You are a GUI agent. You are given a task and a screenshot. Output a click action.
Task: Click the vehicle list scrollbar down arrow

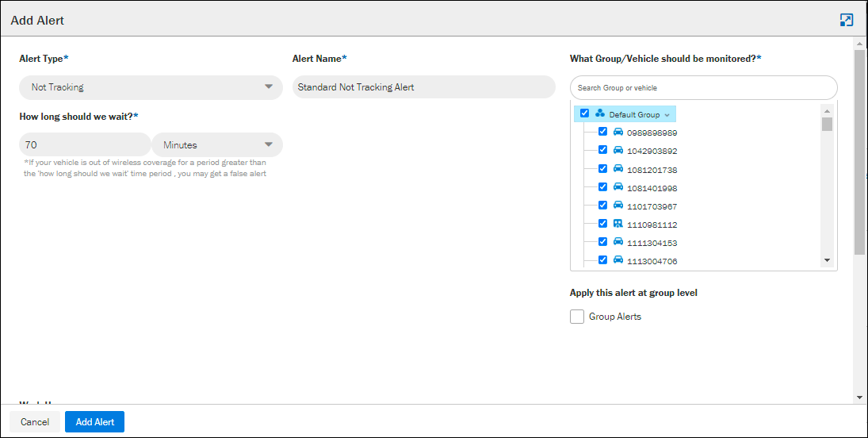827,260
